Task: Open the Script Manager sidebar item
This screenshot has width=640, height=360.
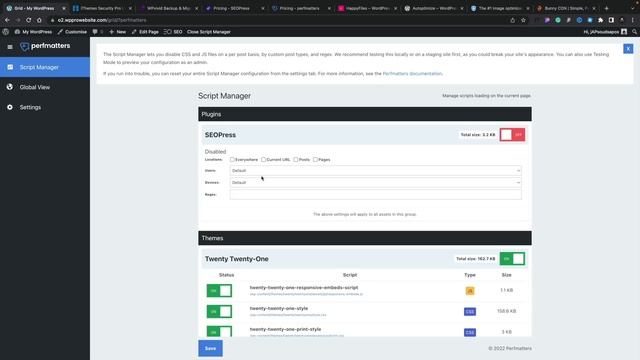Action: click(x=44, y=67)
